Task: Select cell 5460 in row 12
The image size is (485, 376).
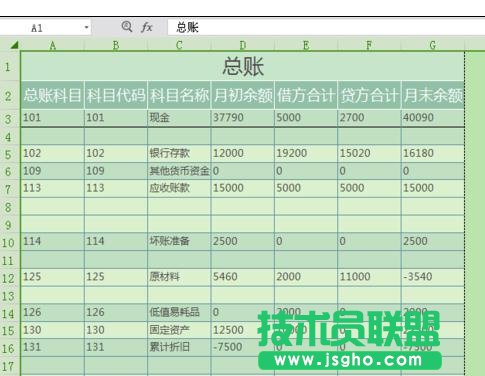Action: 243,277
